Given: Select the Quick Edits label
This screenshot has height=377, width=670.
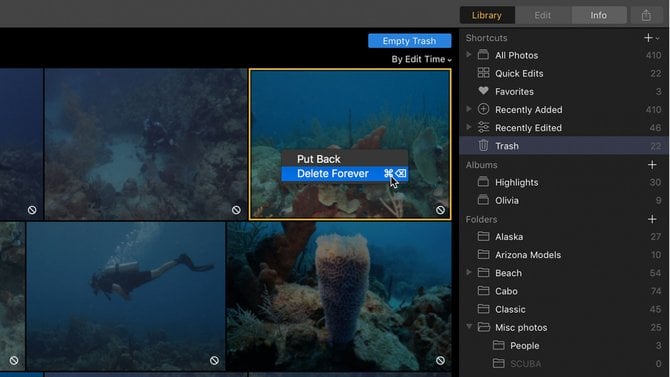Looking at the screenshot, I should [x=519, y=74].
